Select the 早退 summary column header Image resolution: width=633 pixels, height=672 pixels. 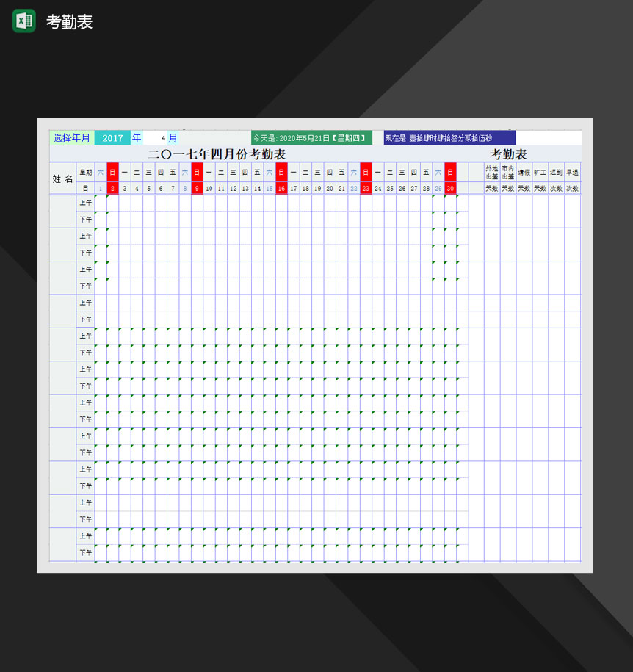point(572,173)
